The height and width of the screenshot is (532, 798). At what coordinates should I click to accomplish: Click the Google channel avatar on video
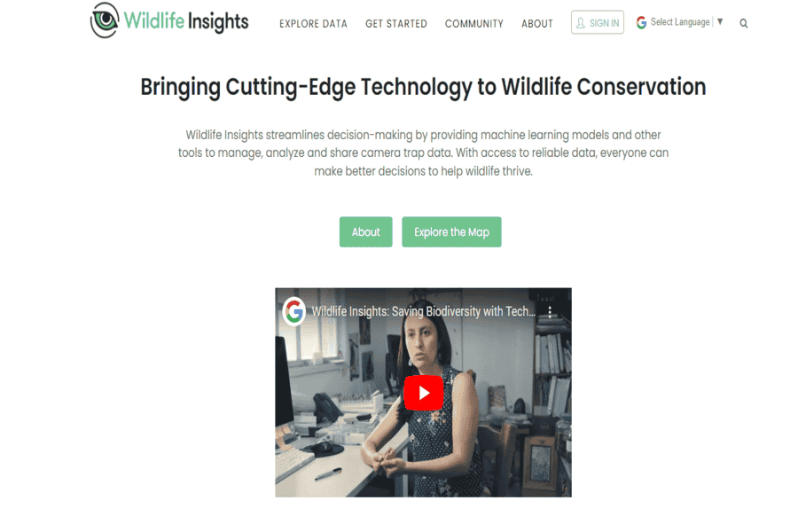[x=294, y=311]
